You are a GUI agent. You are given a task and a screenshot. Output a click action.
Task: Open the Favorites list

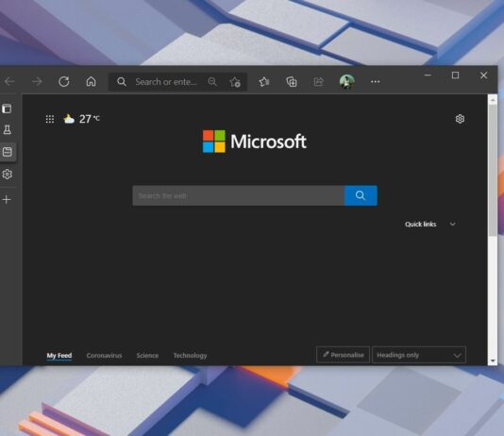[264, 82]
